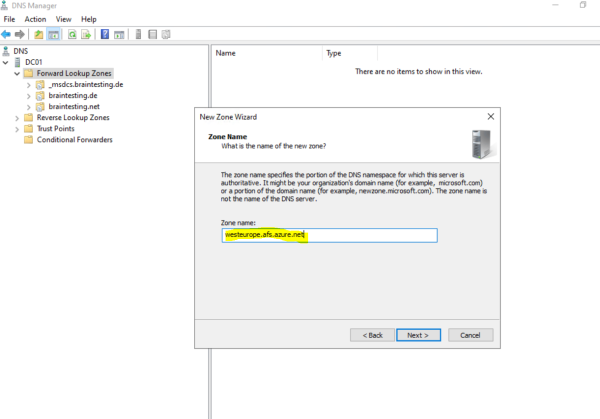Viewport: 600px width, 419px height.
Task: Expand the braintesting.de zone
Action: (29, 96)
